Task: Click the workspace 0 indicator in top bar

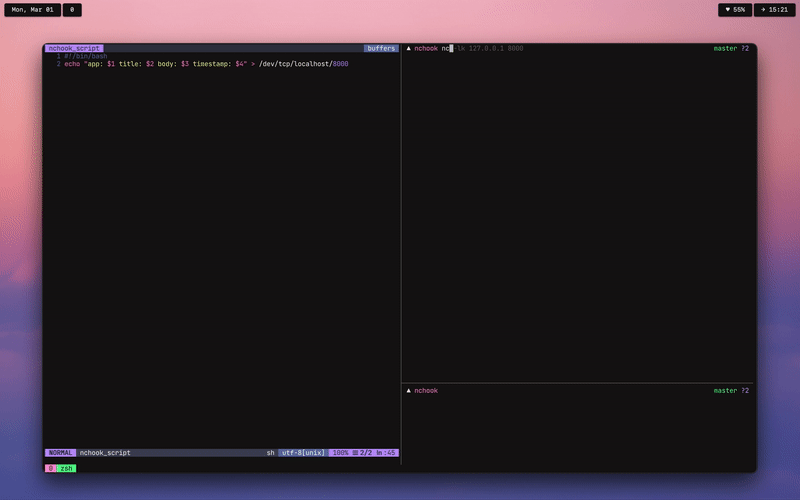Action: tap(72, 10)
